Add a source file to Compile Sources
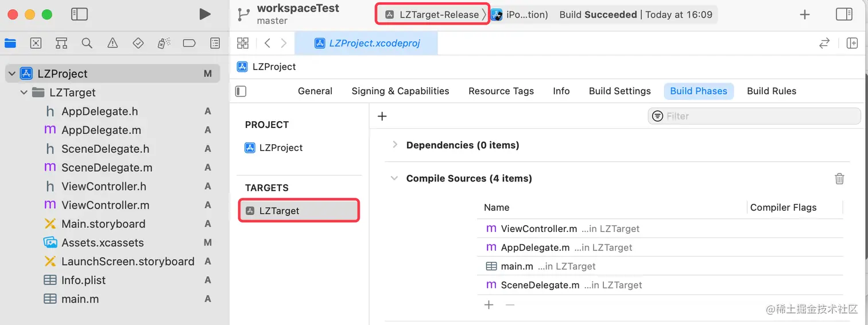Viewport: 868px width, 325px height. click(x=489, y=305)
